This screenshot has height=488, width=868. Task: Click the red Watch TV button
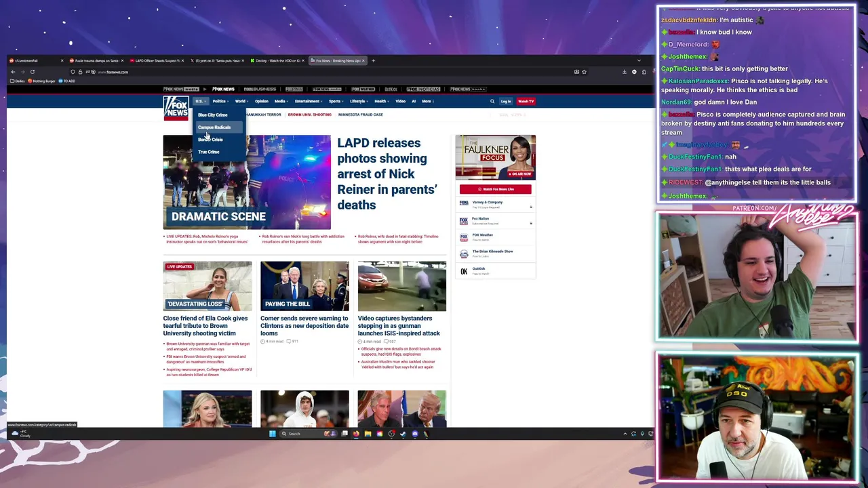(x=526, y=101)
